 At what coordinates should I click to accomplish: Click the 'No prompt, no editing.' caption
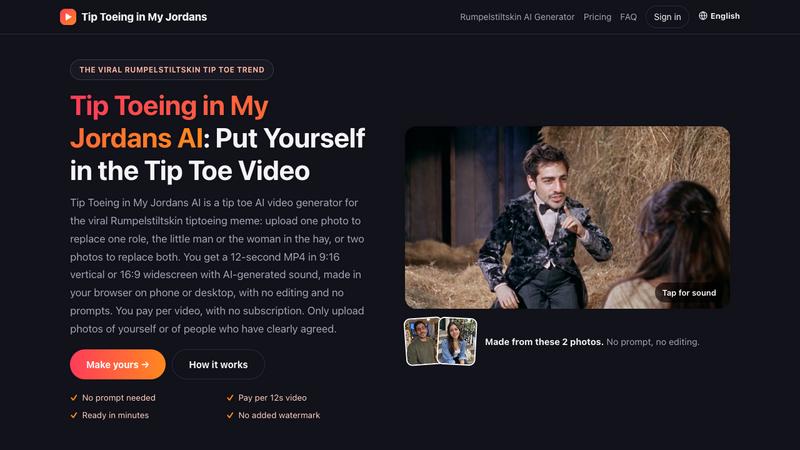click(653, 342)
